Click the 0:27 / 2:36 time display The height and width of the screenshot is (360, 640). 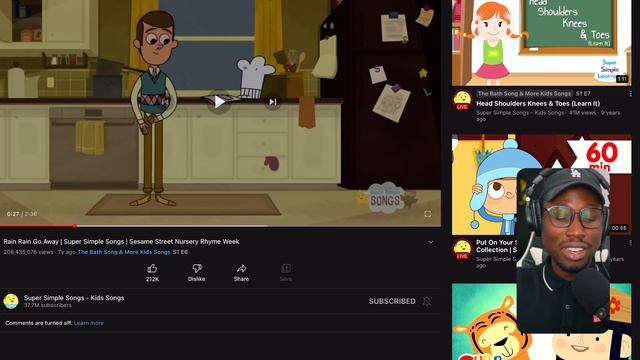(x=22, y=214)
